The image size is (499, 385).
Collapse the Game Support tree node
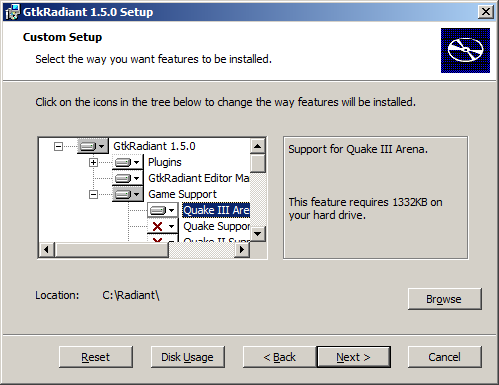point(93,194)
